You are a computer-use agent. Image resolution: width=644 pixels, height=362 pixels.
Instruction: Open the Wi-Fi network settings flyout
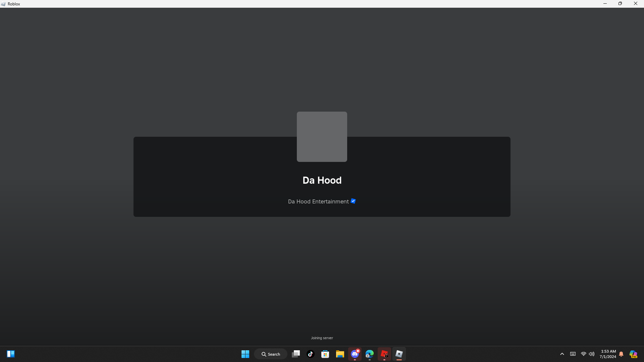click(584, 354)
